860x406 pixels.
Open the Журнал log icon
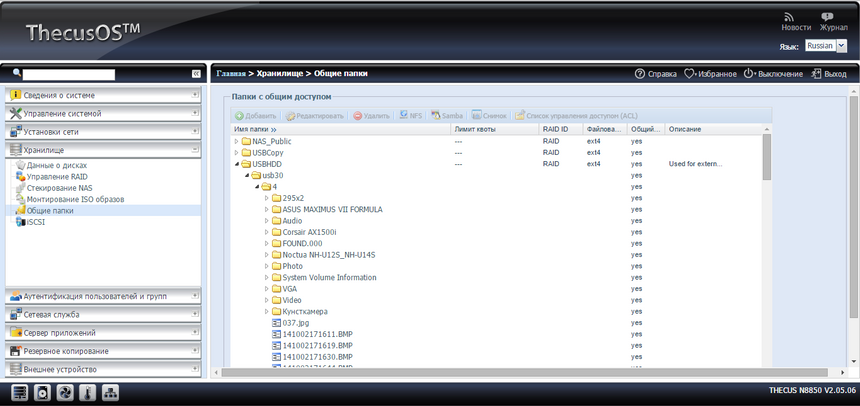pos(827,18)
